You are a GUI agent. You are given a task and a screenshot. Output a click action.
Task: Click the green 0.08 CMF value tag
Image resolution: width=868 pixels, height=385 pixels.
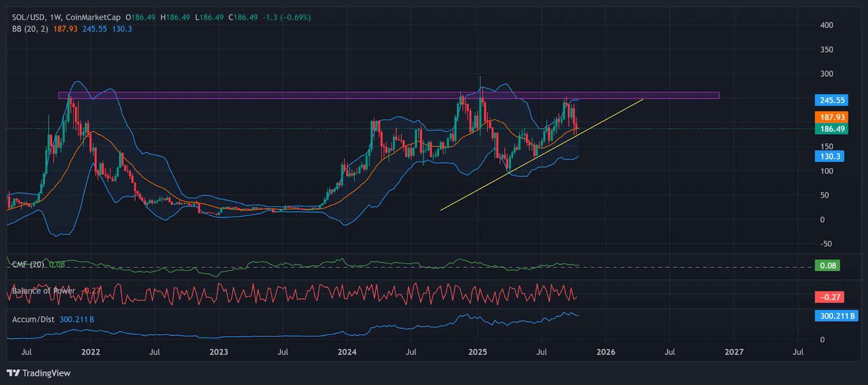(x=827, y=266)
